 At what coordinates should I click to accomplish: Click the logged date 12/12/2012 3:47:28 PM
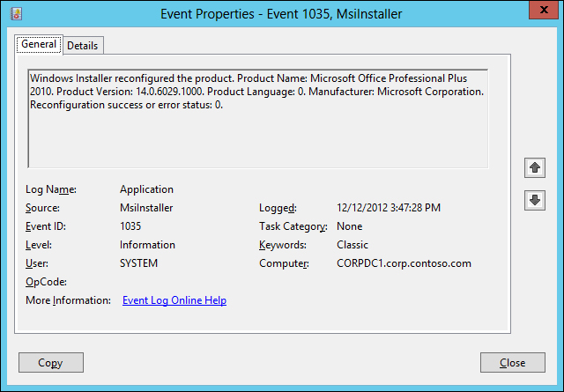[389, 208]
